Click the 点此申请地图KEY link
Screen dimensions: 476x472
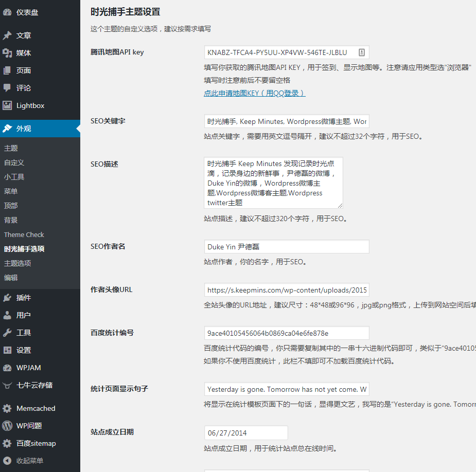254,93
